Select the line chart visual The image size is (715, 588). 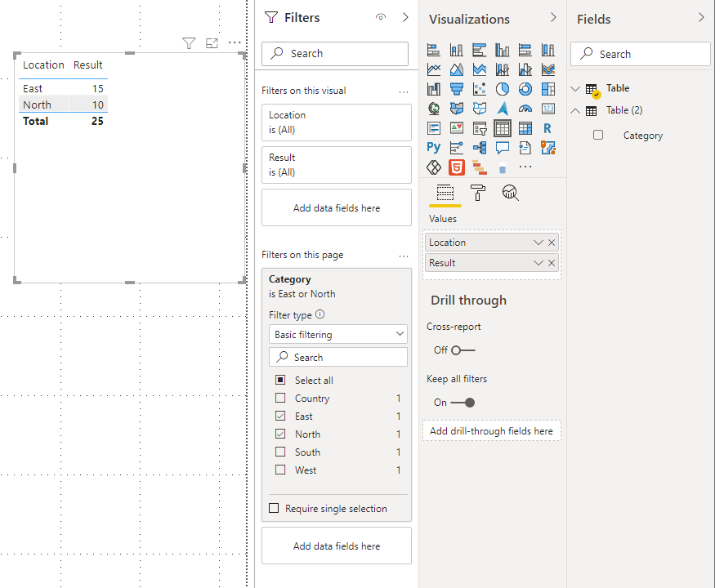coord(434,69)
